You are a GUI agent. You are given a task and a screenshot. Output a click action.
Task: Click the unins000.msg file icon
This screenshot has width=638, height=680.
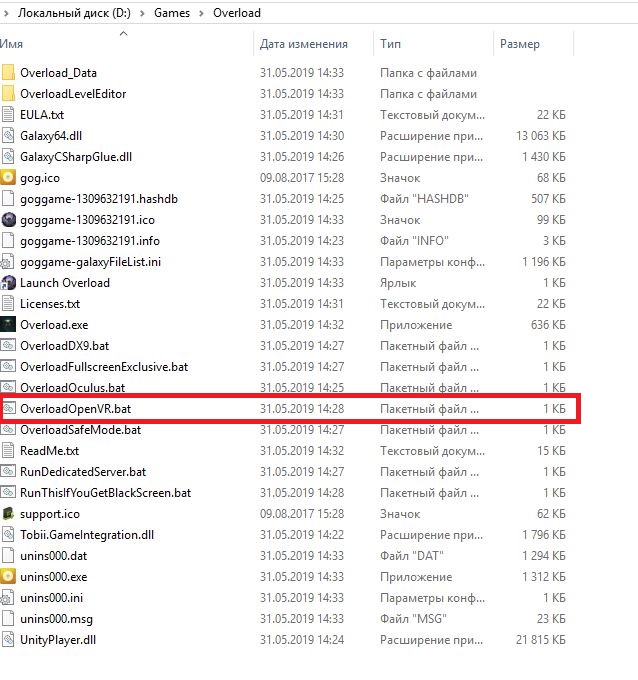(8, 619)
